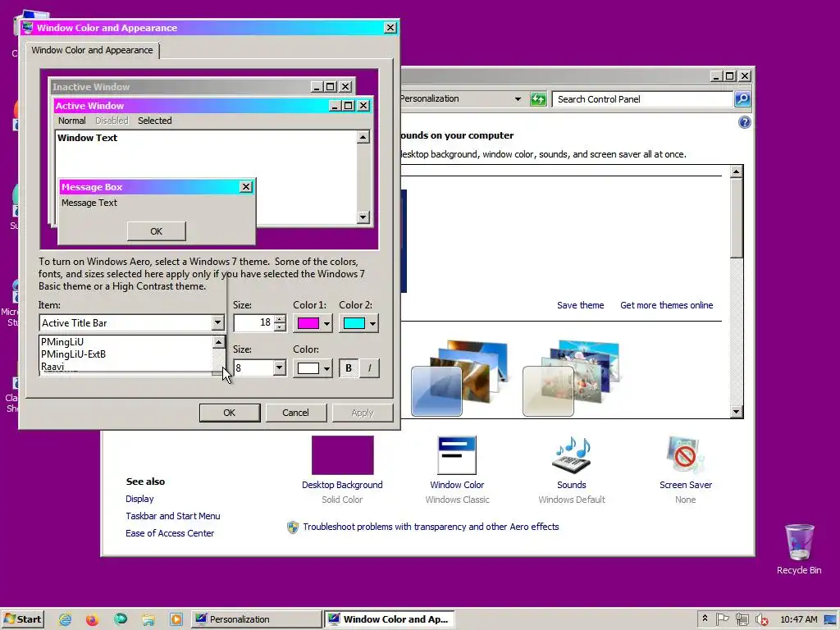The image size is (840, 630).
Task: Toggle Italic font button
Action: point(369,368)
